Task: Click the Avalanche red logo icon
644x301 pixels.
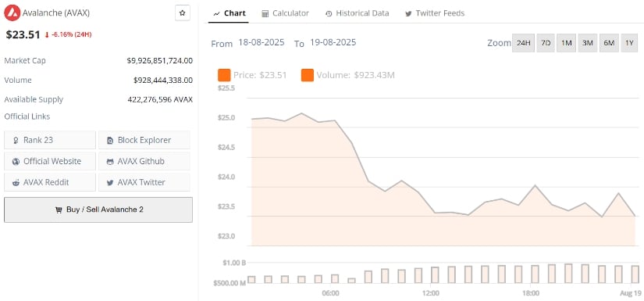Action: point(12,13)
